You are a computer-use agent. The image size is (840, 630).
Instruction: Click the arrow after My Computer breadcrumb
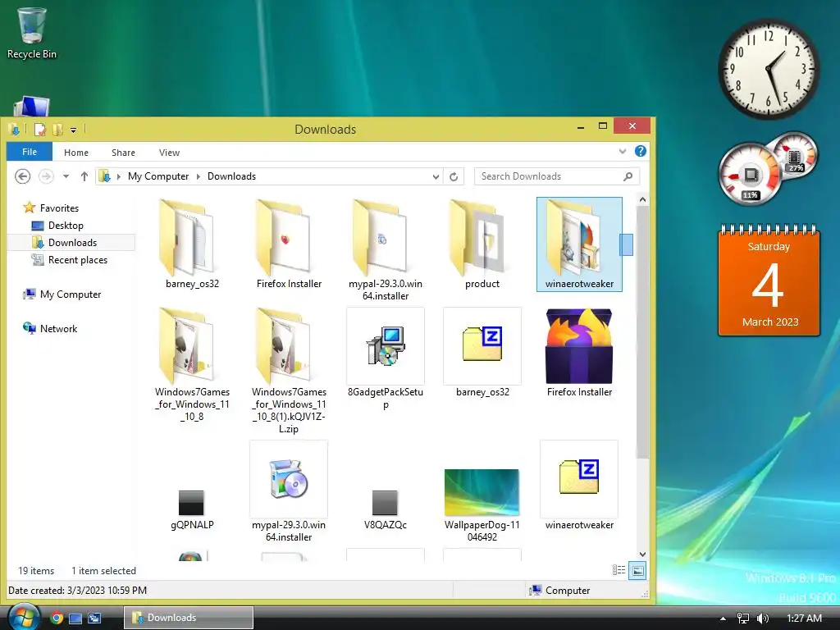(198, 176)
